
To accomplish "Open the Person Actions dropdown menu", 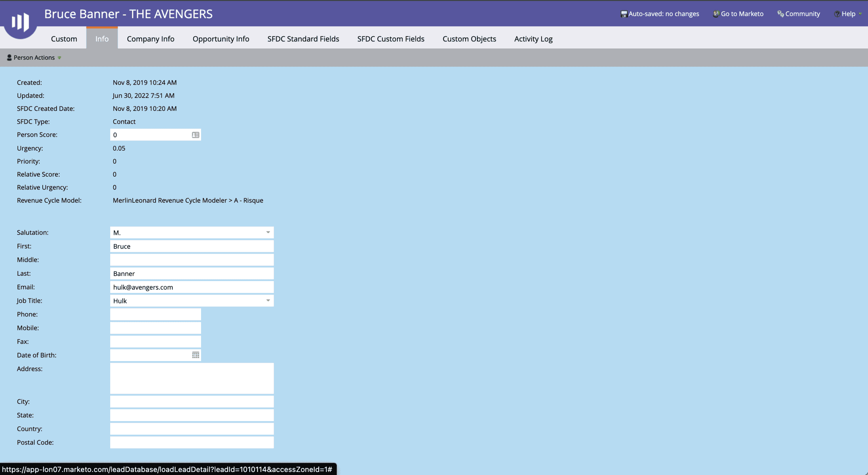I will click(34, 58).
